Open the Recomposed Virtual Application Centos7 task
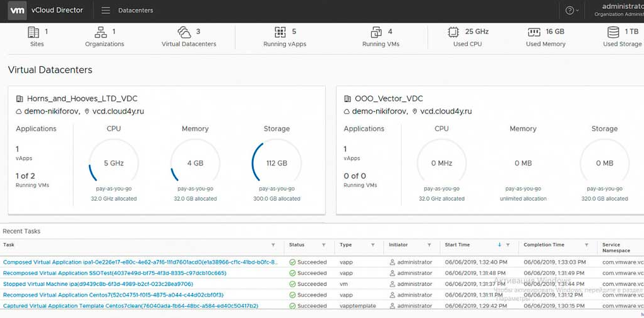The width and height of the screenshot is (644, 318). pyautogui.click(x=114, y=295)
